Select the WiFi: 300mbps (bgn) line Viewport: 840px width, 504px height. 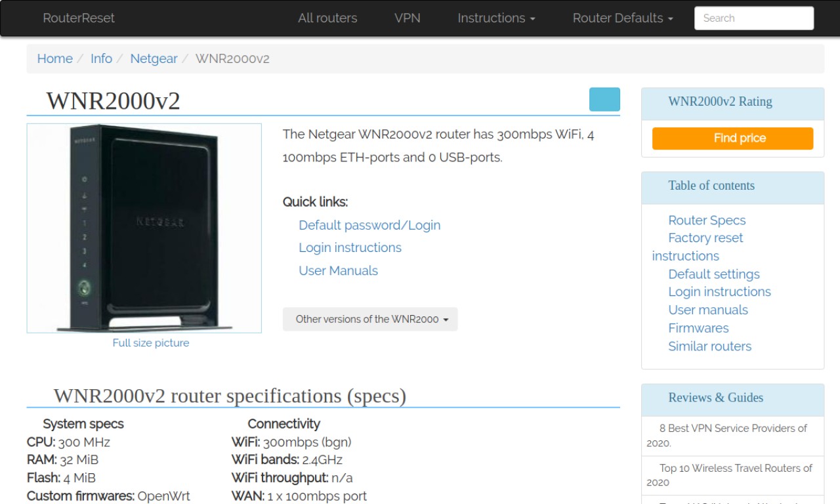tap(291, 442)
